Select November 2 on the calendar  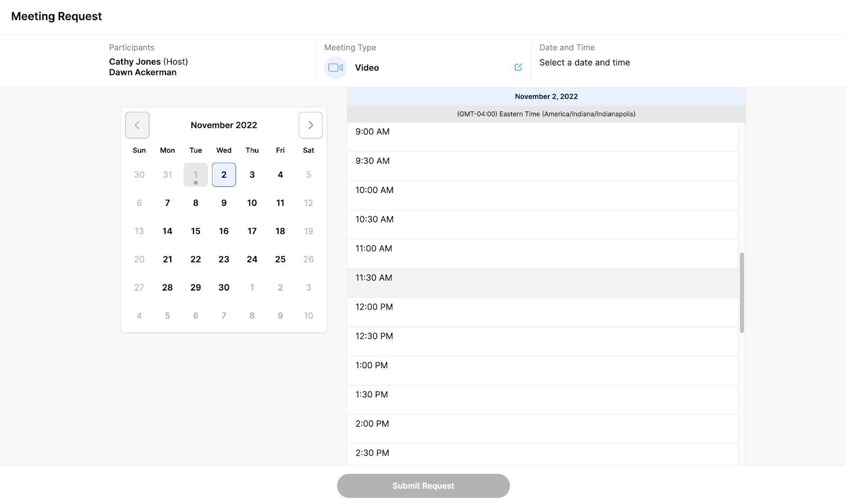point(224,175)
